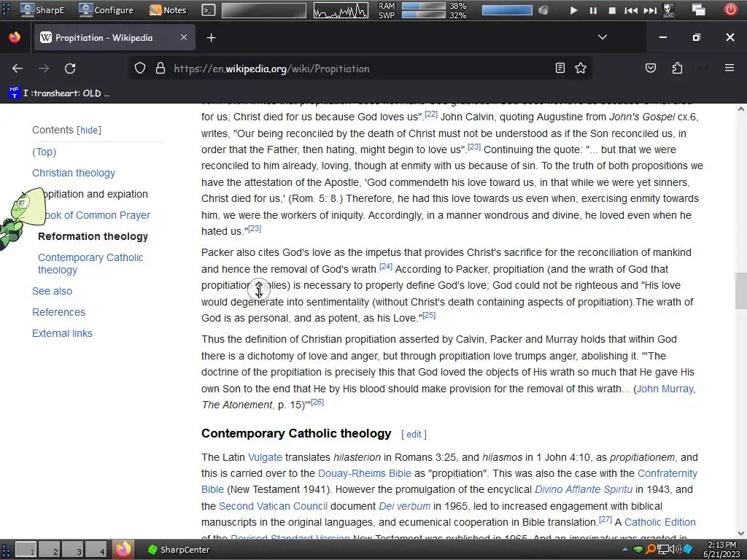747x560 pixels.
Task: Open the terminal icon in top bar
Action: pyautogui.click(x=208, y=10)
